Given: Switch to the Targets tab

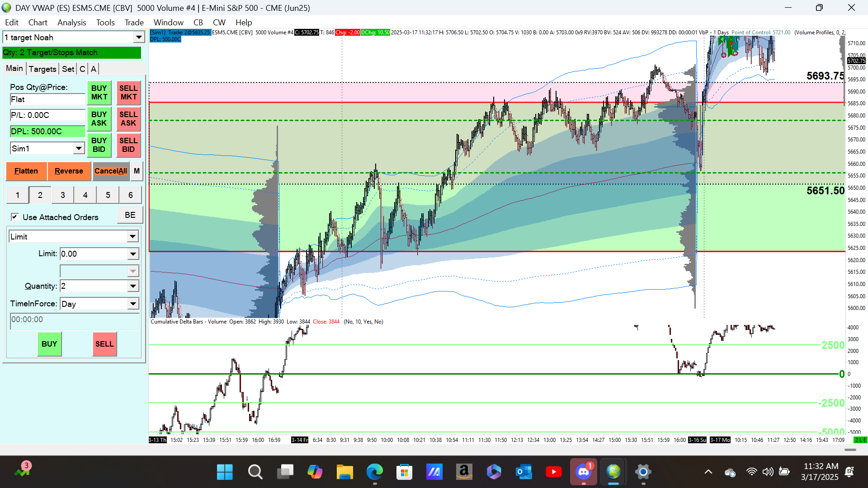Looking at the screenshot, I should tap(42, 69).
